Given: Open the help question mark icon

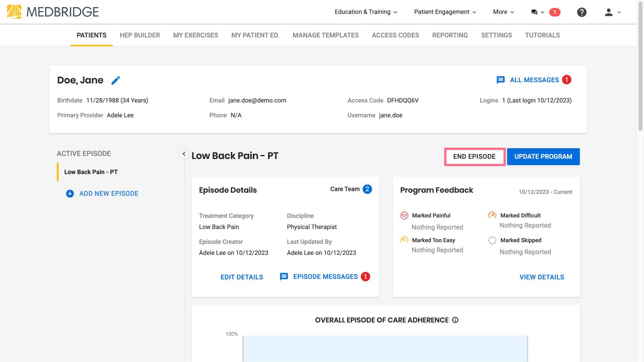Looking at the screenshot, I should [x=582, y=12].
